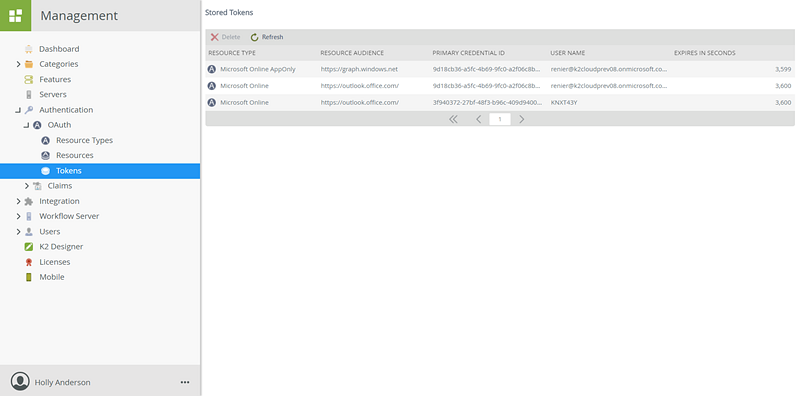The image size is (800, 396).
Task: Sort by Primary Credential ID column header
Action: (469, 53)
